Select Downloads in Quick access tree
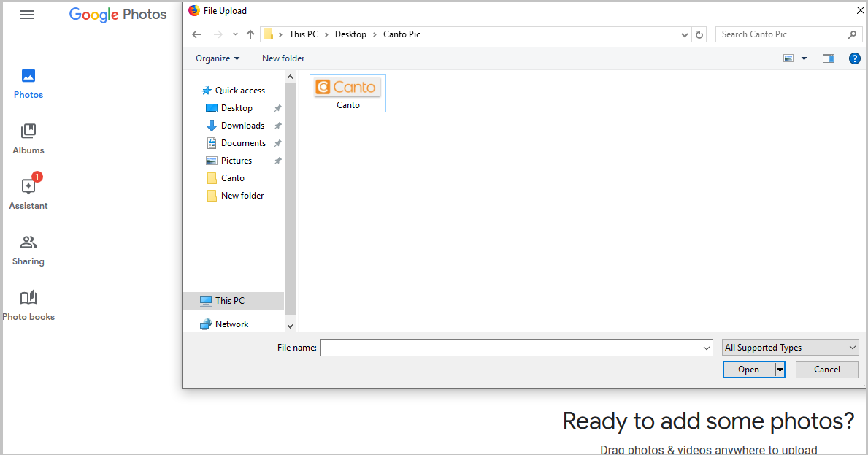The width and height of the screenshot is (868, 455). pyautogui.click(x=242, y=126)
